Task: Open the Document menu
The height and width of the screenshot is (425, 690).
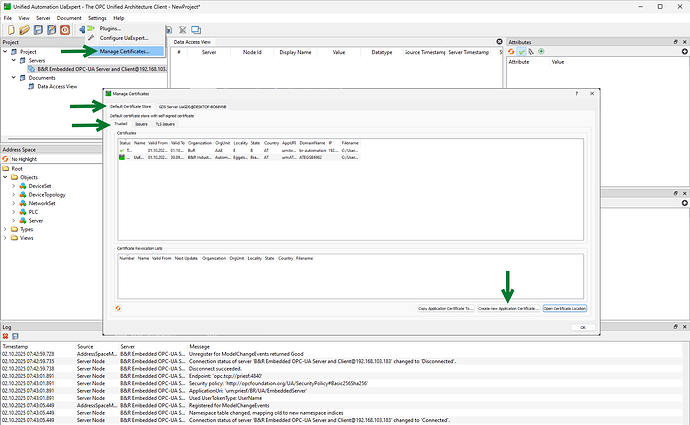Action: point(69,18)
